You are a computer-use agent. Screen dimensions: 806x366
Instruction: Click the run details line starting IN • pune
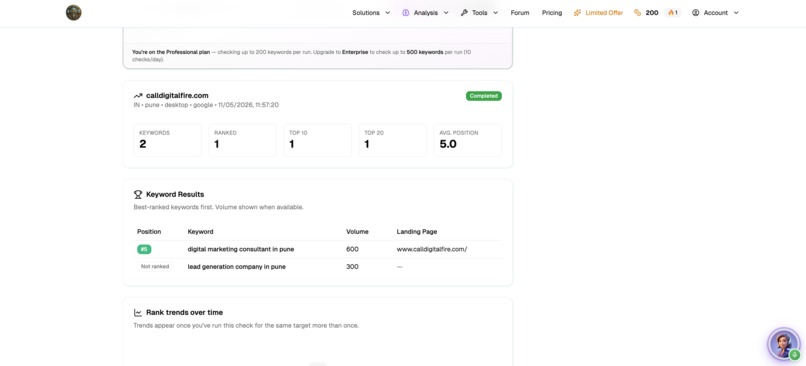[206, 105]
